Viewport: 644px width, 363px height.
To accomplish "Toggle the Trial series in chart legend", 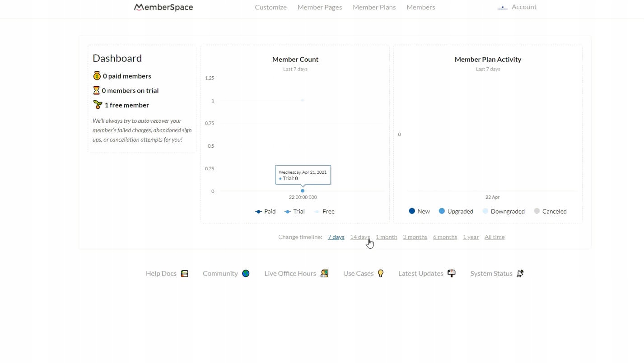I will click(x=294, y=211).
